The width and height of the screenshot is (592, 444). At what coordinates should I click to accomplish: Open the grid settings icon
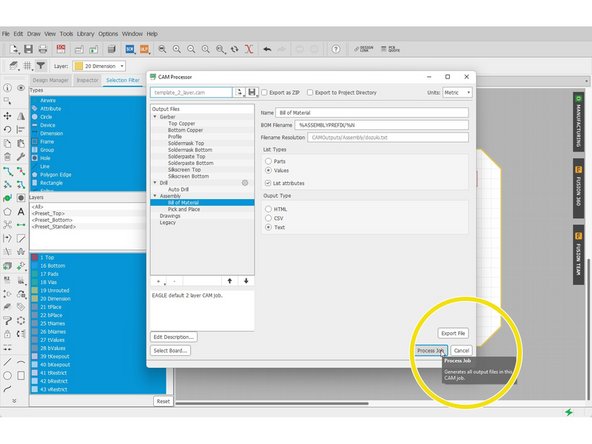(x=27, y=66)
